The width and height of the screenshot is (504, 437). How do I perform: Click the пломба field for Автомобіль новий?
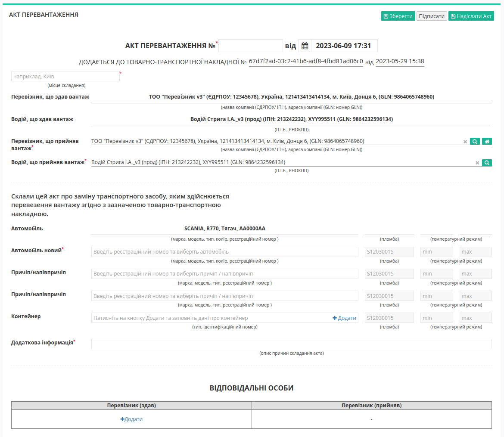389,251
